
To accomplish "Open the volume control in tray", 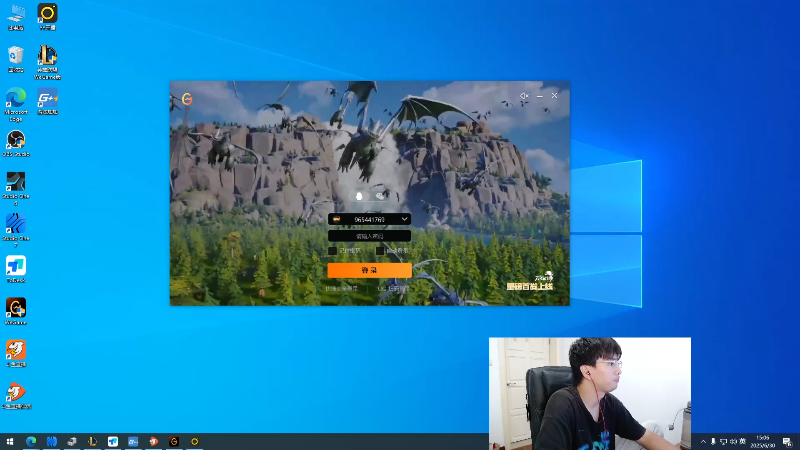I will coord(733,442).
